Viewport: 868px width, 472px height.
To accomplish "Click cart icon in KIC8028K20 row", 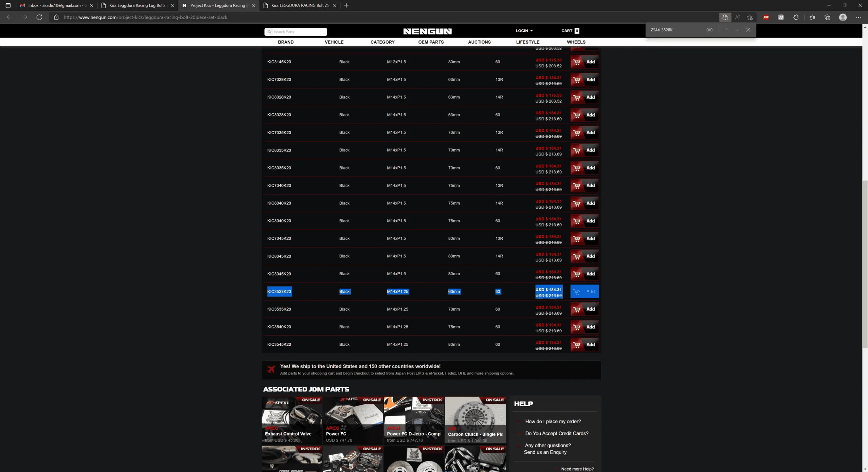I will 577,97.
